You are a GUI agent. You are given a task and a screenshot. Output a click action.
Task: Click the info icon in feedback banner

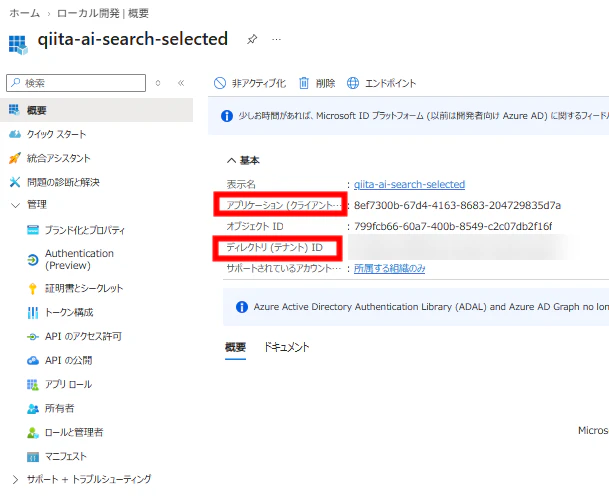point(227,116)
